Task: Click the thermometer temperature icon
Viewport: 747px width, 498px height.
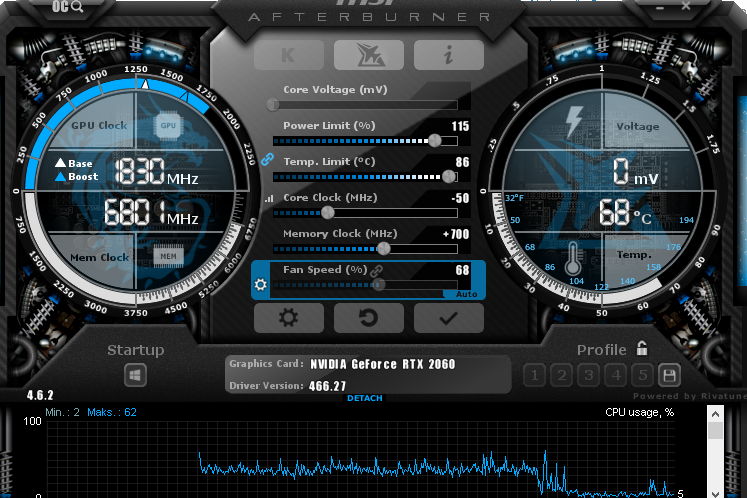Action: click(573, 258)
